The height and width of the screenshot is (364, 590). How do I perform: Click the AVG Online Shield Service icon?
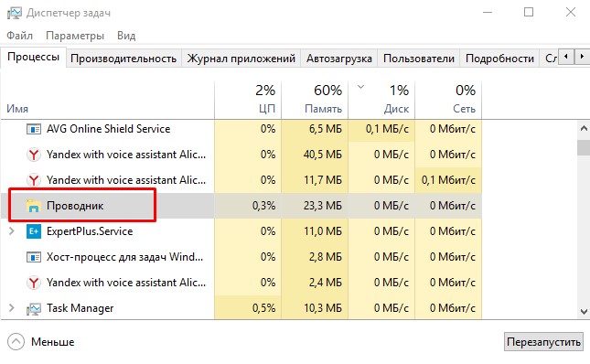click(x=34, y=129)
